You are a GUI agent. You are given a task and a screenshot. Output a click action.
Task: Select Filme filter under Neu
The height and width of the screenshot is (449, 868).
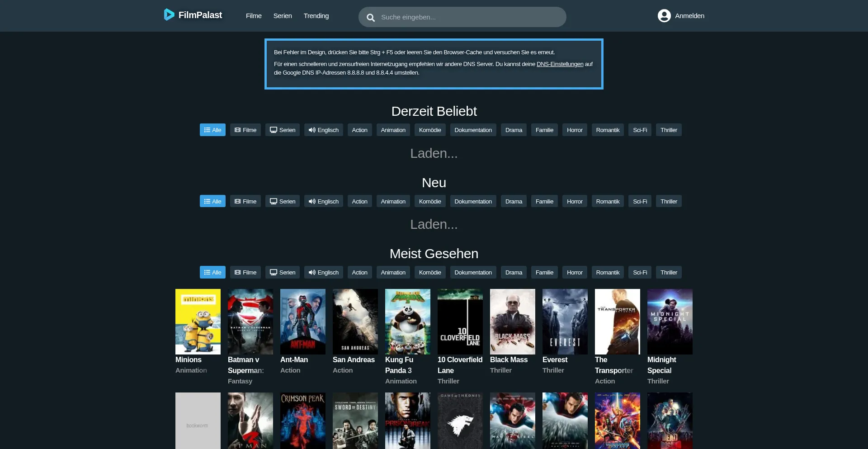click(x=245, y=201)
